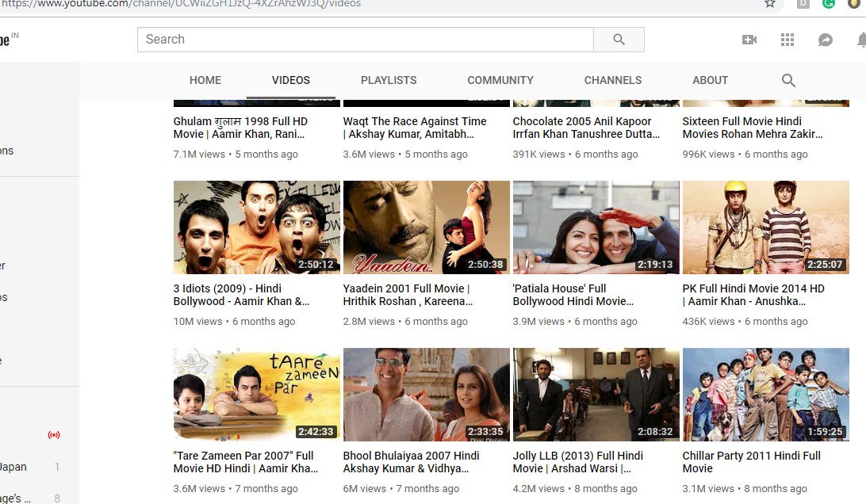
Task: Open the Jolly LLB courtroom thumbnail
Action: tap(596, 395)
